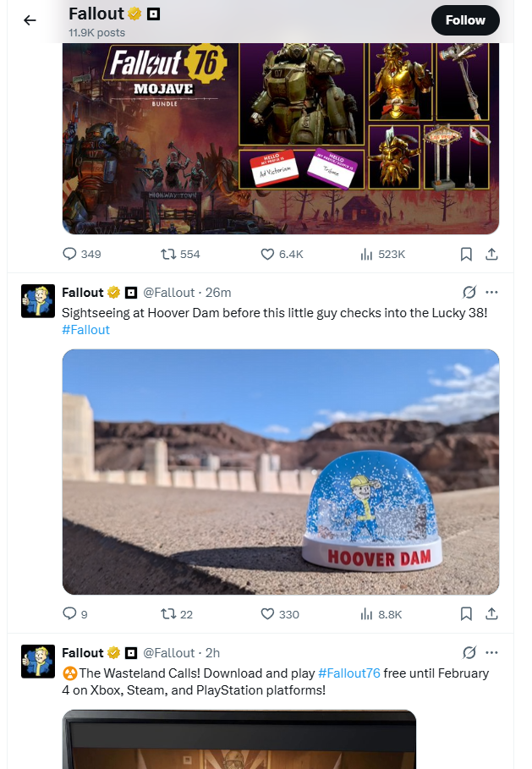Open the #Fallout hashtag link
Viewport: 532px width, 769px height.
(85, 330)
